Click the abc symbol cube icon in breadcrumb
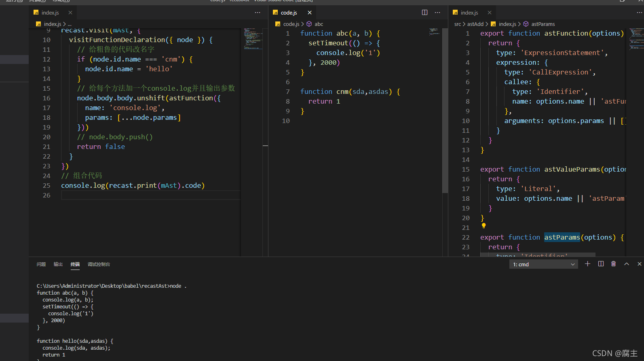644x361 pixels. point(309,24)
